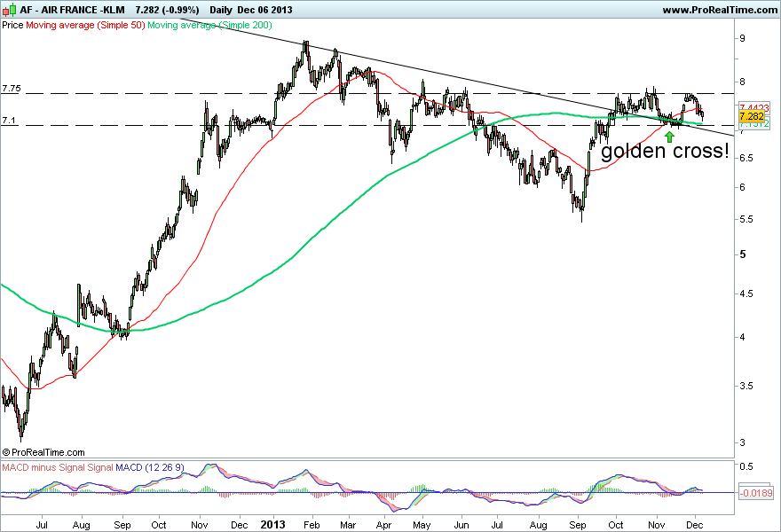Select the 'Moving average (Simple 200)' legend
Image resolution: width=781 pixels, height=532 pixels.
pos(209,25)
